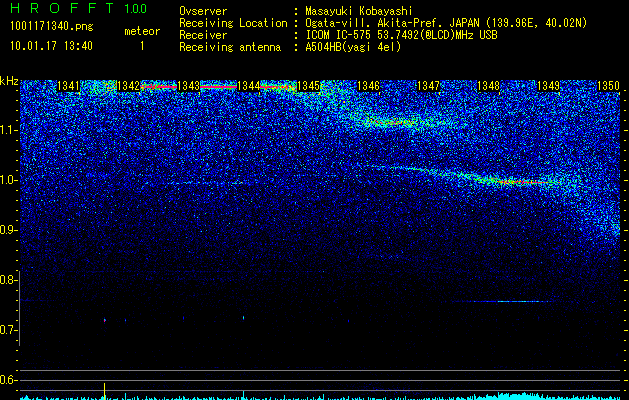629x400 pixels.
Task: Click the 1349 time marker
Action: [548, 86]
